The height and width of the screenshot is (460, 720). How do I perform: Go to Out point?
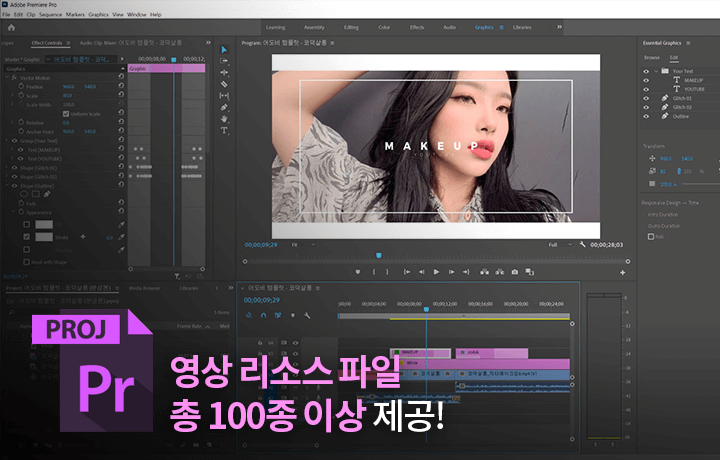(466, 272)
